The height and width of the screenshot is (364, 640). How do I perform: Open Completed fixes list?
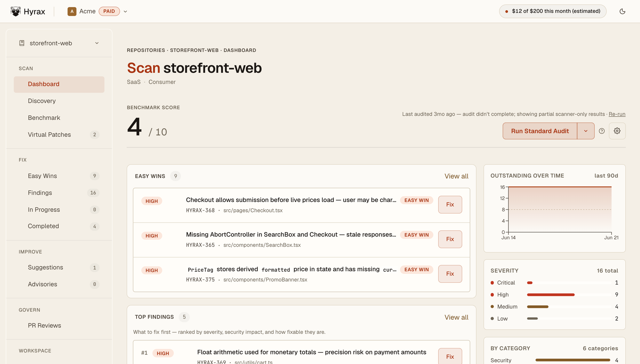59,226
